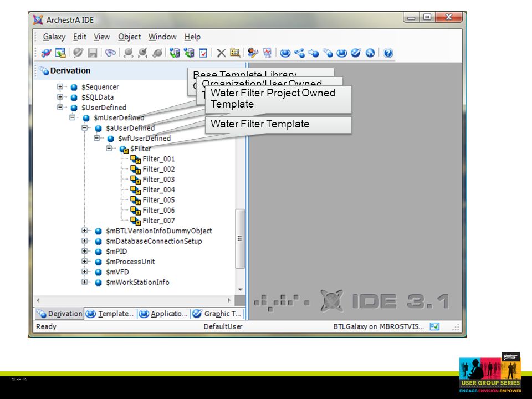Viewport: 532px width, 399px height.
Task: Click the toolset with magnifier toolbar icon
Action: 235,53
